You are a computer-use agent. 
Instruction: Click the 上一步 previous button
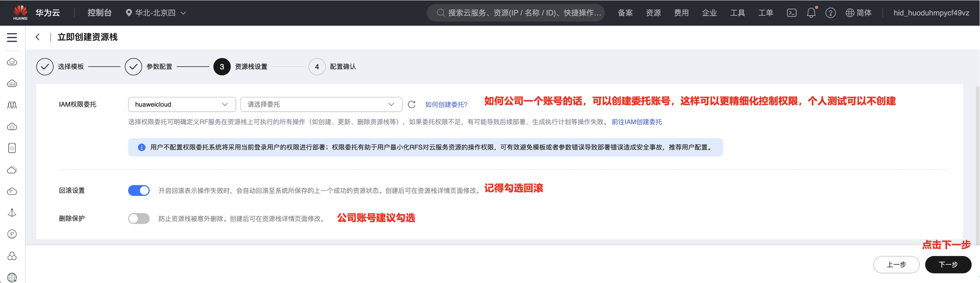point(896,265)
